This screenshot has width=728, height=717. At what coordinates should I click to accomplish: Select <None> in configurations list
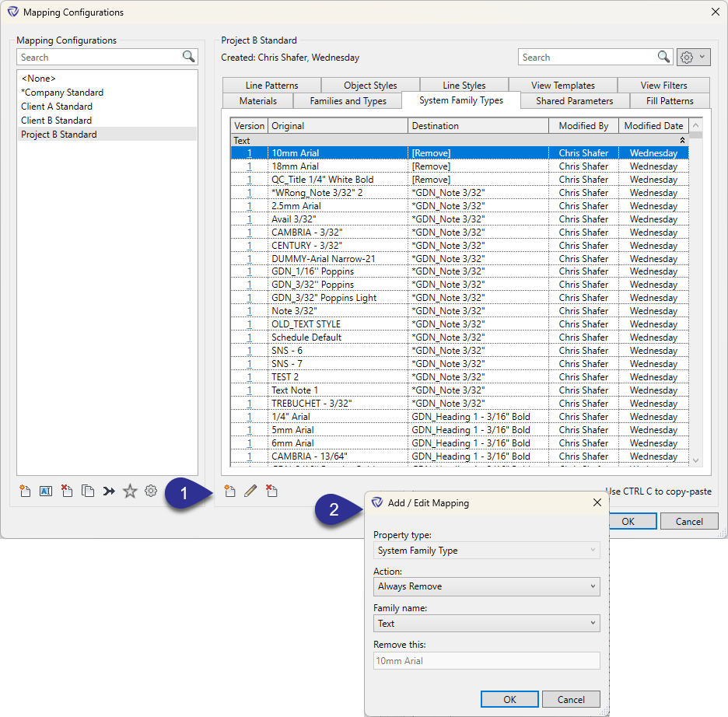(107, 79)
